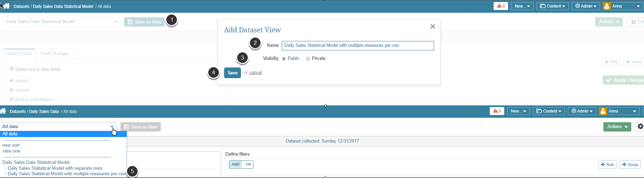
Task: Click Anna's user avatar in the top bar
Action: click(x=607, y=6)
